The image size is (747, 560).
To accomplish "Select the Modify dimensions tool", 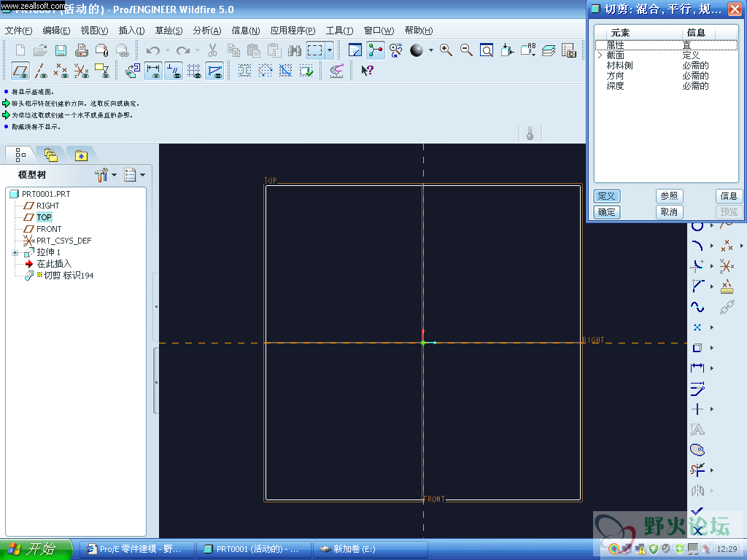I will [x=697, y=389].
